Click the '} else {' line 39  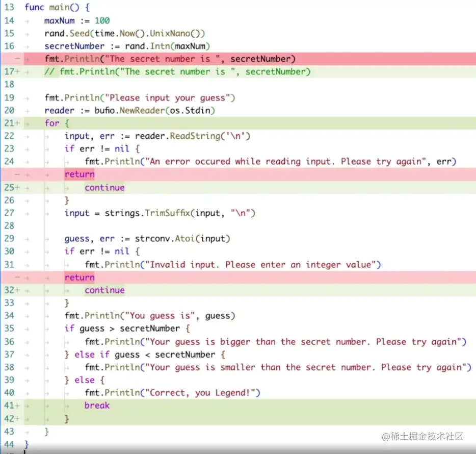pos(85,381)
